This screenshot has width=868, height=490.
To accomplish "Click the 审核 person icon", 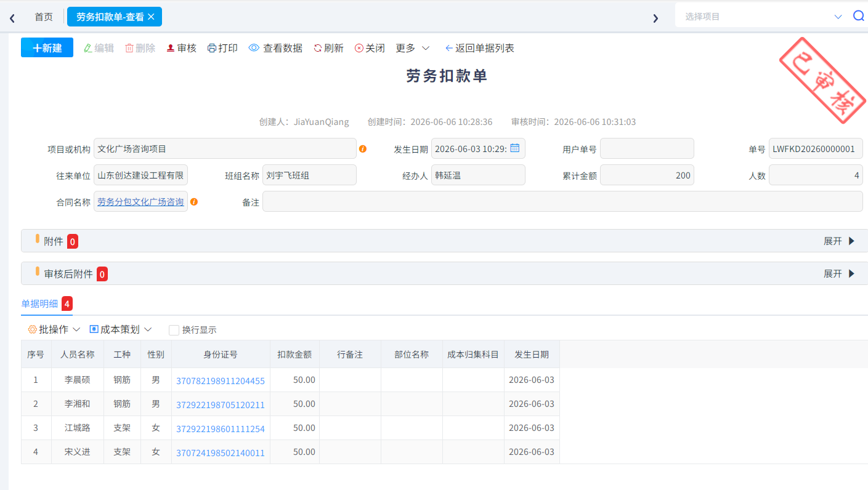I will click(171, 48).
